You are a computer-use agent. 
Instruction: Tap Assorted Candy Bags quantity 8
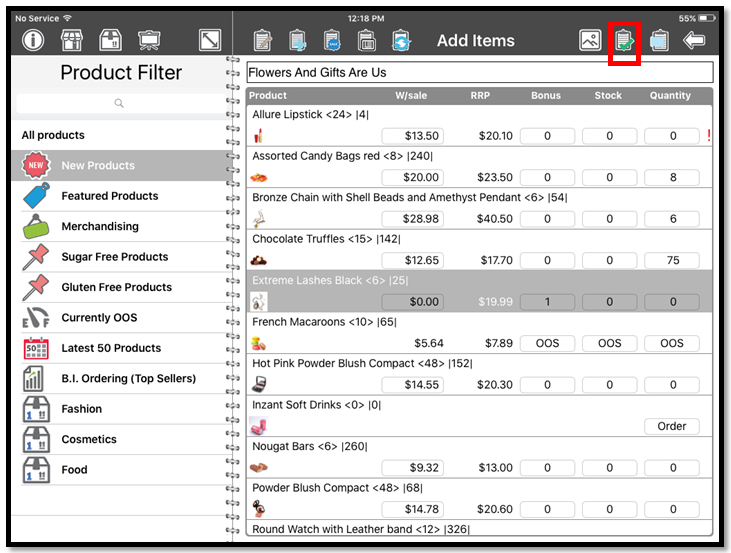[672, 177]
